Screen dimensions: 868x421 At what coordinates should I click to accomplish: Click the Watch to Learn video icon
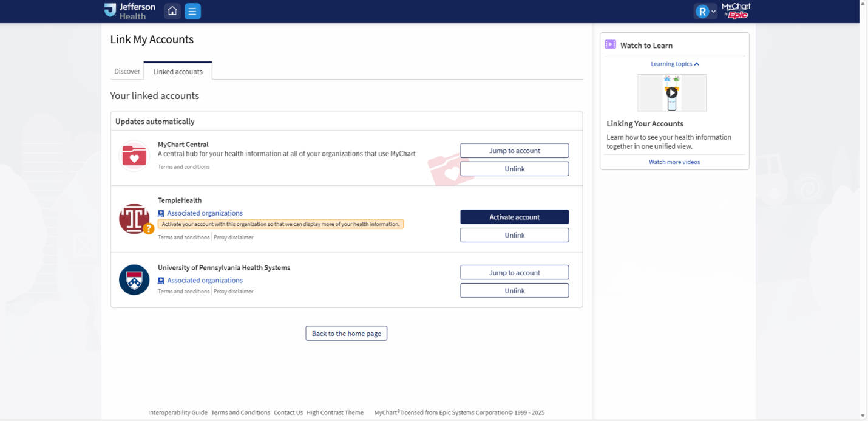(x=610, y=44)
